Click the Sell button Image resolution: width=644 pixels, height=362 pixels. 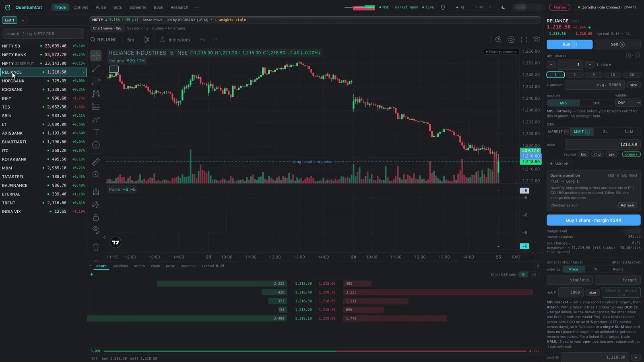617,44
